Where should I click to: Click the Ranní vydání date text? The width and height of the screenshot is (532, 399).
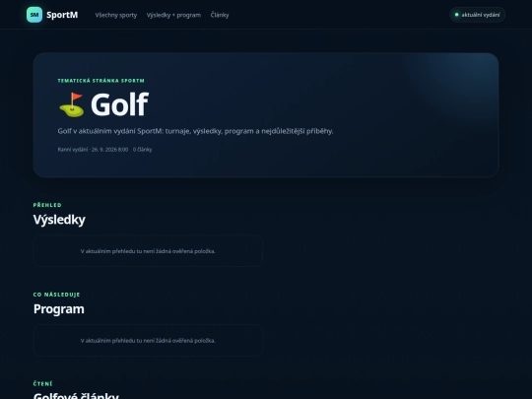pos(93,150)
